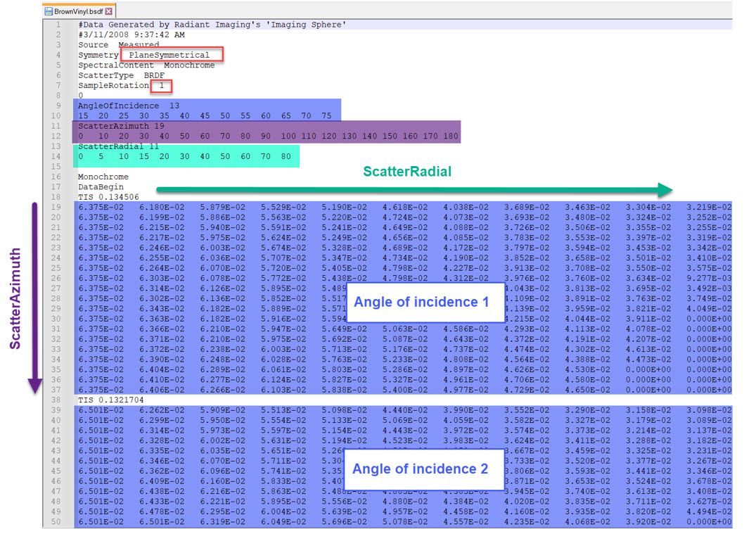Screen dimensions: 756x534
Task: Click line number 1 in the margin
Action: [x=58, y=25]
